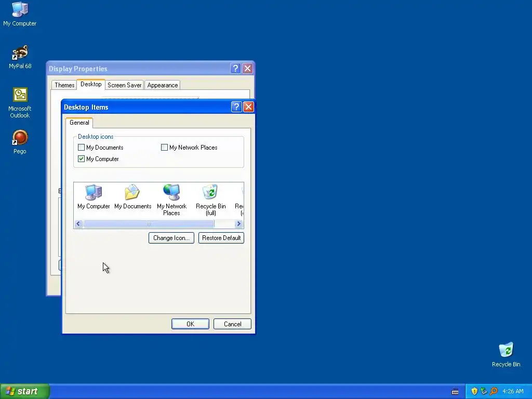532x399 pixels.
Task: Open the My Computer desktop icon
Action: 20,14
